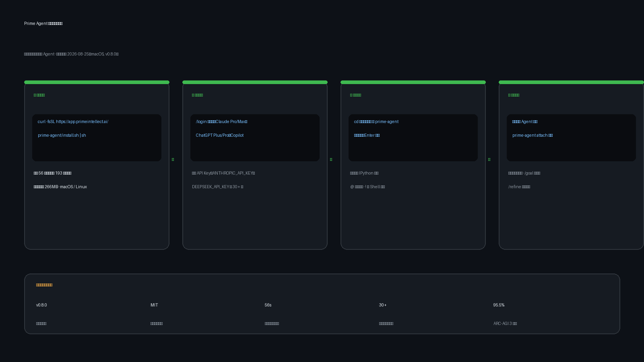644x362 pixels.
Task: Click the 266MB macOS / Linux line
Action: 60,187
